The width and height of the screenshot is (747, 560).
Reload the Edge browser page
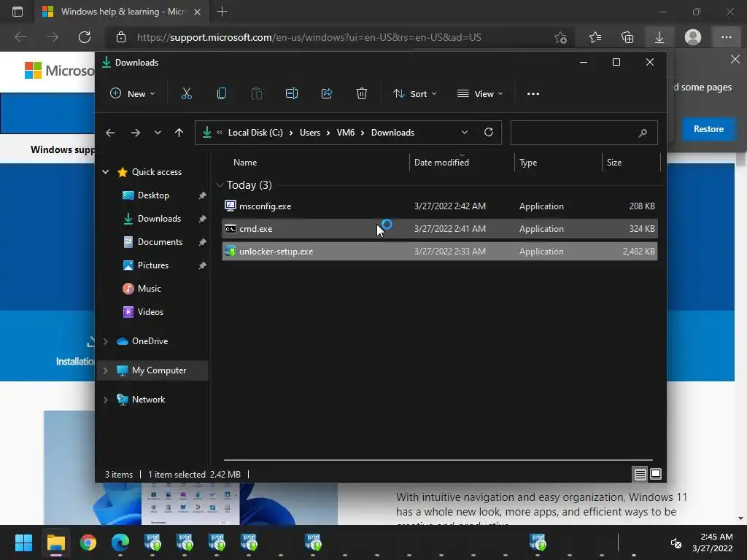(x=85, y=37)
